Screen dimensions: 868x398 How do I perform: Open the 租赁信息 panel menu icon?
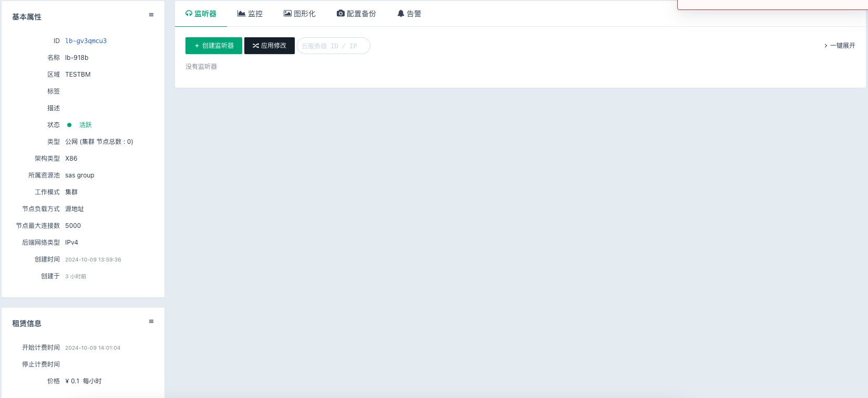click(x=151, y=322)
